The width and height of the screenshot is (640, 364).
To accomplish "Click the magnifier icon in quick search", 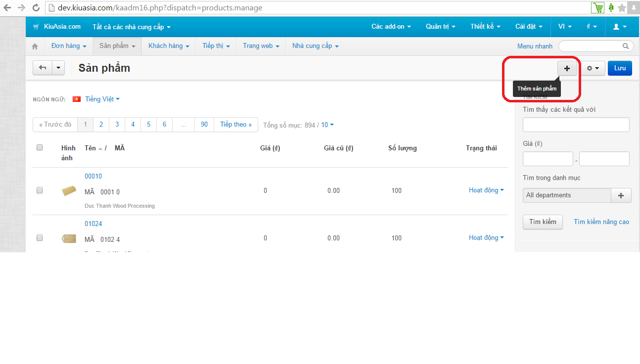I will pos(626,46).
